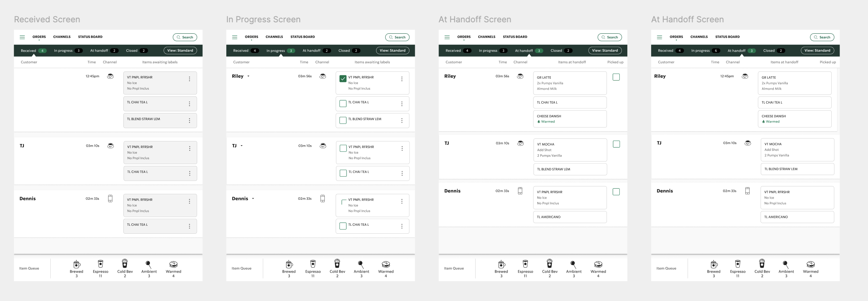Click ORDERS on second At Handoff Screen

[676, 37]
